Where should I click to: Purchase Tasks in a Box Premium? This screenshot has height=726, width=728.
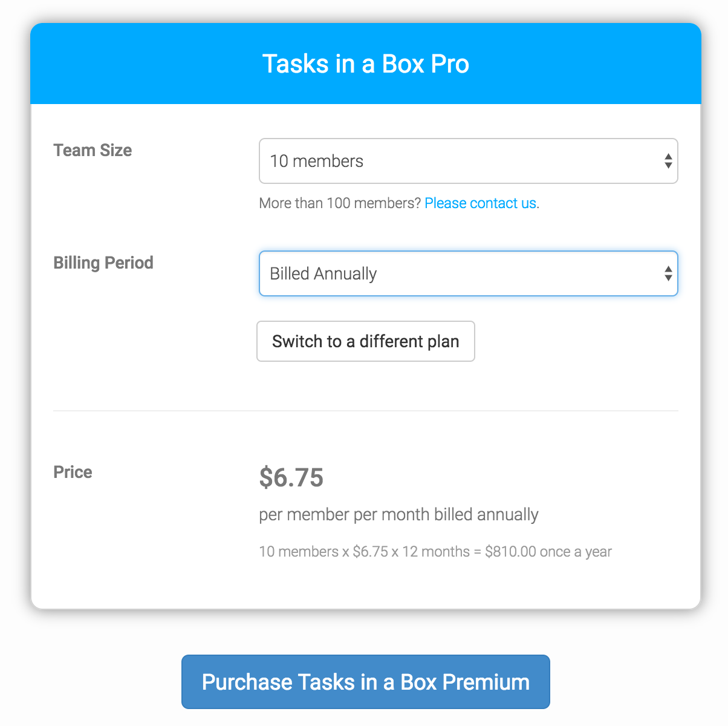click(x=365, y=682)
